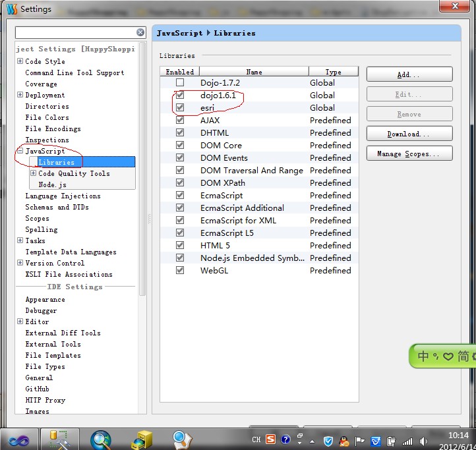Click the power plug tray icon

coord(391,441)
